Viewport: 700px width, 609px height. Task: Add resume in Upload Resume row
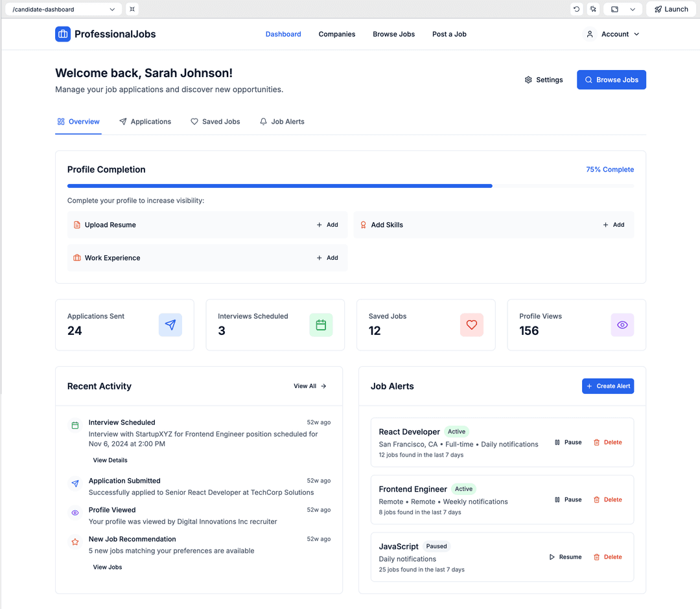(x=327, y=225)
